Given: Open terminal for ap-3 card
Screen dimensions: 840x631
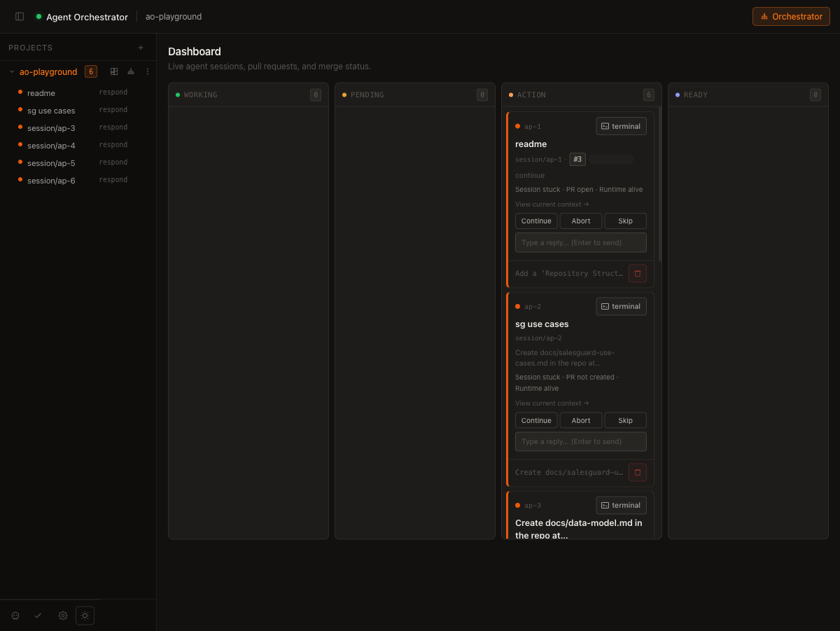Looking at the screenshot, I should coord(621,505).
